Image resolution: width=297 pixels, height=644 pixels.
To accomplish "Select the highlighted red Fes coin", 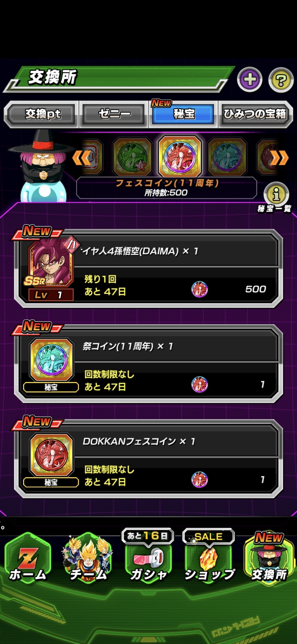I will [180, 157].
